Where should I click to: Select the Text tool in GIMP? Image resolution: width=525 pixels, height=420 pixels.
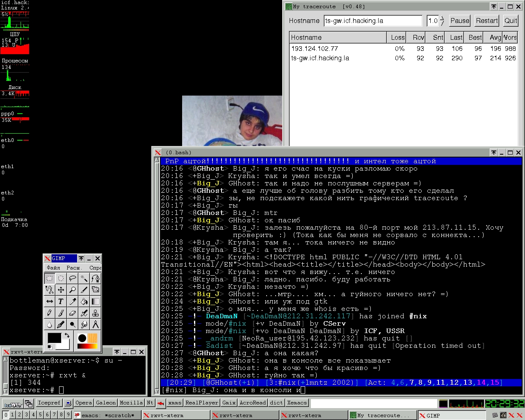coord(61,301)
